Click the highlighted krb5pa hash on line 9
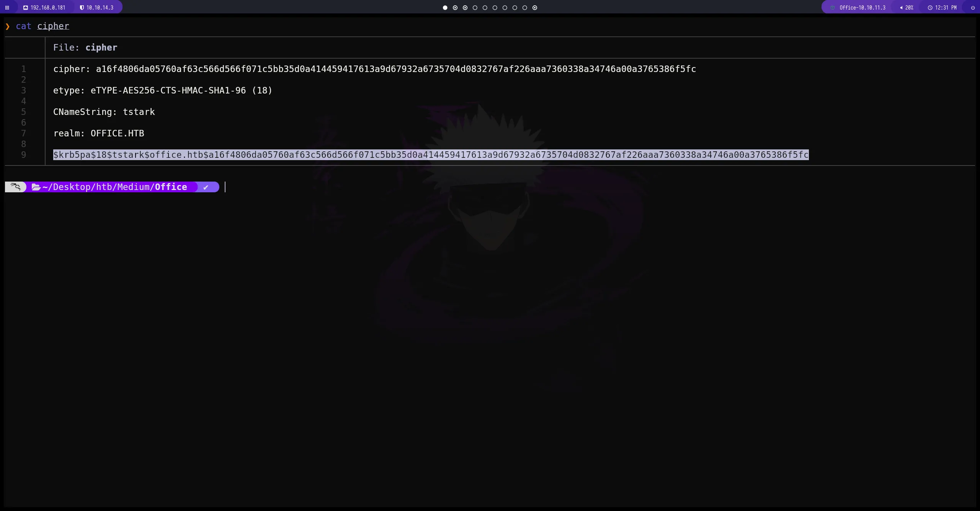 coord(431,155)
